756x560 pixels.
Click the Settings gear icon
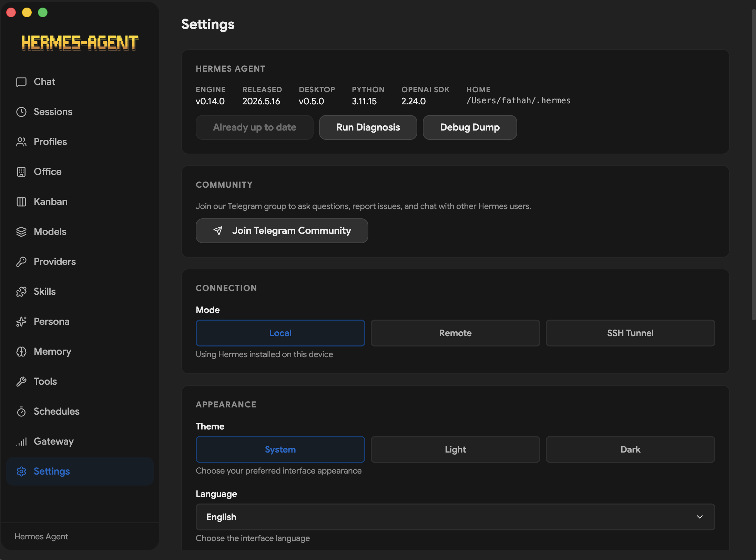coord(21,471)
